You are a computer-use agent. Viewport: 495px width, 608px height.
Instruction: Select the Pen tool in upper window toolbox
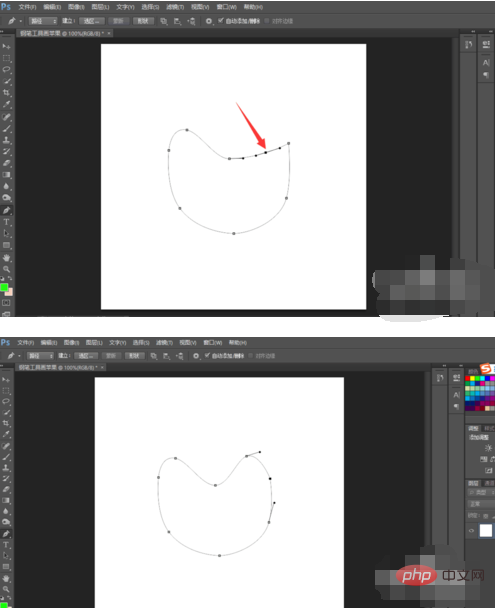[6, 211]
